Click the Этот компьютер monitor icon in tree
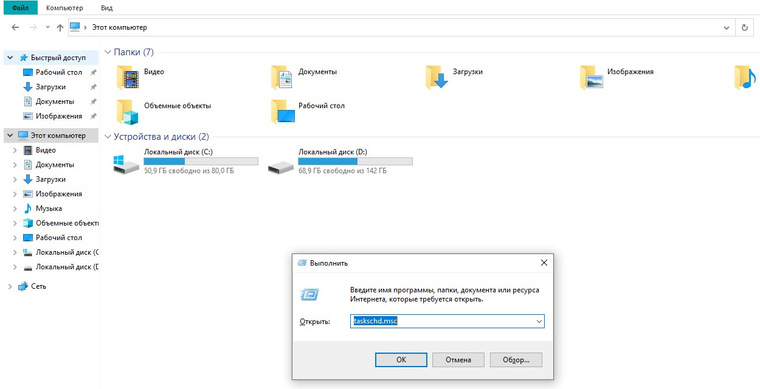The width and height of the screenshot is (760, 389). [23, 136]
